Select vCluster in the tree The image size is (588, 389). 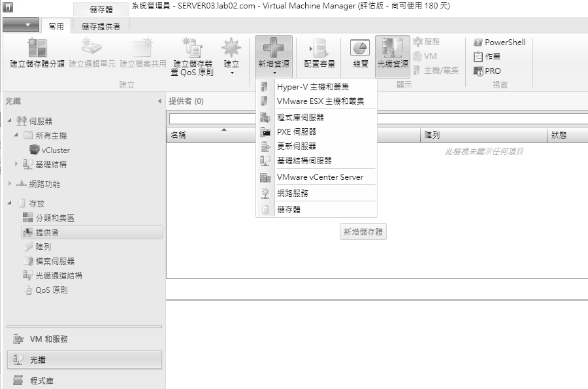pyautogui.click(x=56, y=150)
